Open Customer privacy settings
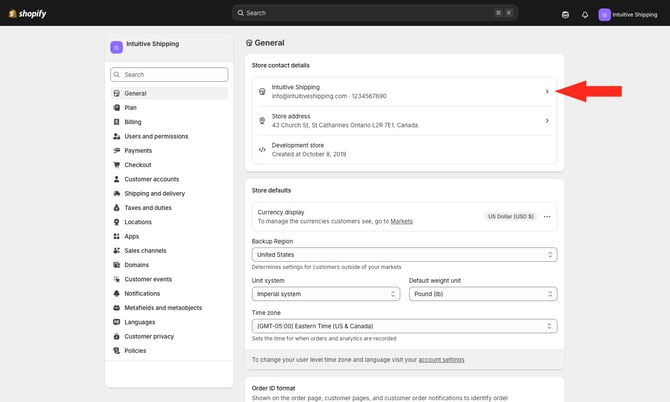 [169, 336]
